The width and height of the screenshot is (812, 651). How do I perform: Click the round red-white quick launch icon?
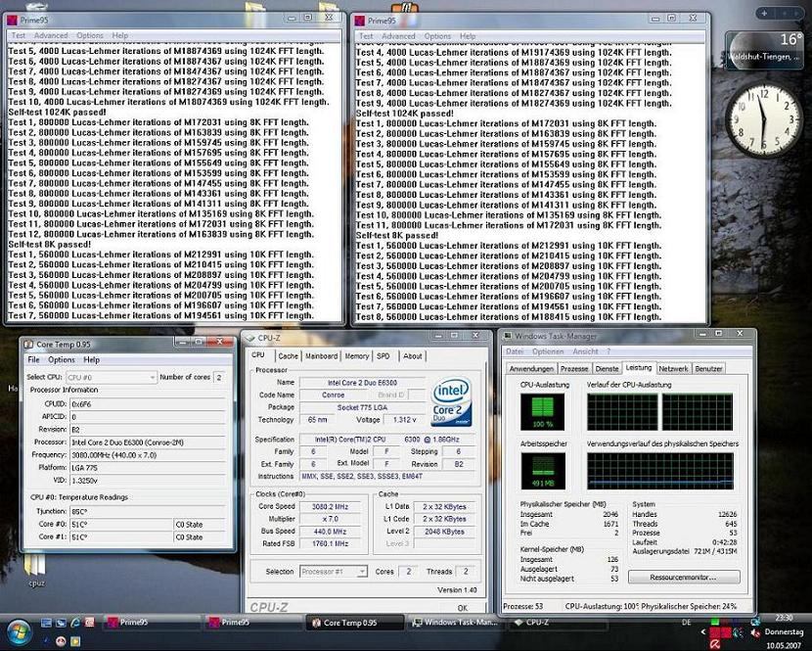coord(61,641)
